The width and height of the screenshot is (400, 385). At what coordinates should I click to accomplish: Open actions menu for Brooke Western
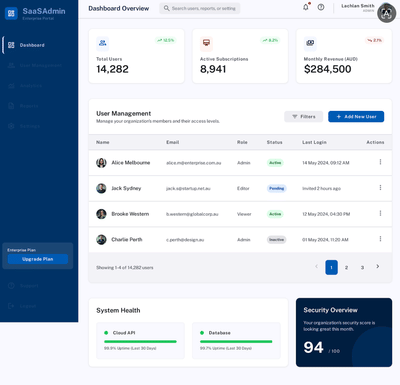[380, 213]
